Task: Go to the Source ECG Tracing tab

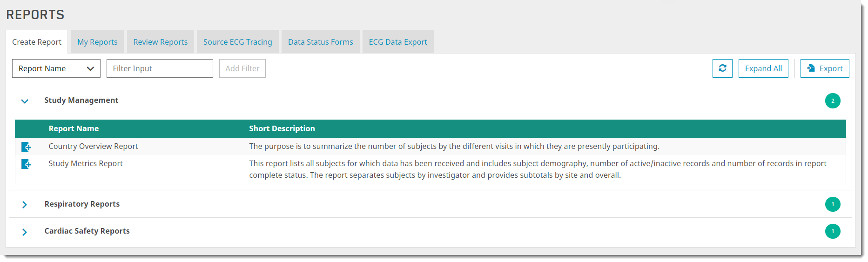Action: point(238,42)
